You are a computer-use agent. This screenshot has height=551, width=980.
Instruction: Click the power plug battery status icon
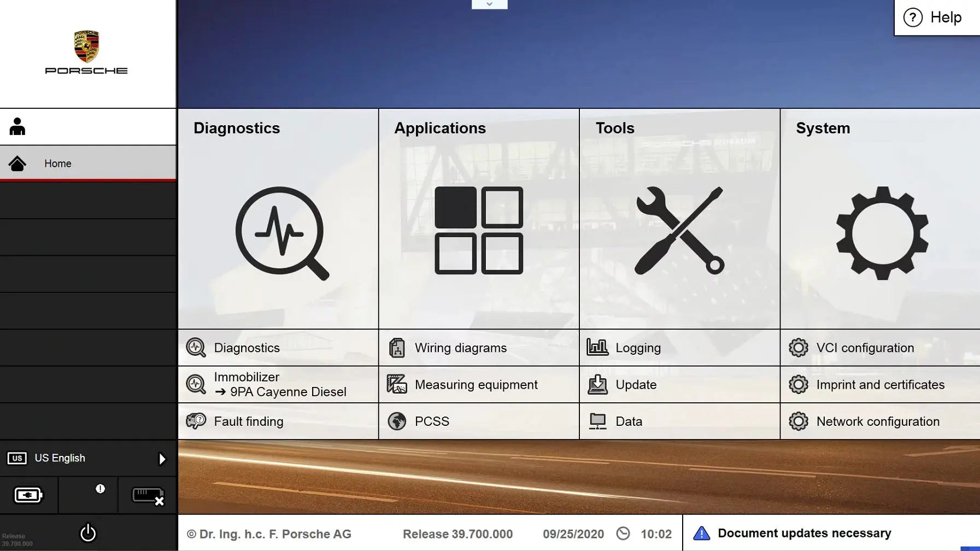tap(28, 495)
